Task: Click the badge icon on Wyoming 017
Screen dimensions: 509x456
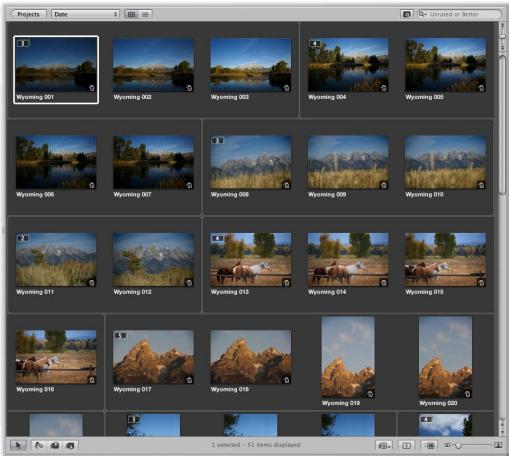Action: (189, 380)
